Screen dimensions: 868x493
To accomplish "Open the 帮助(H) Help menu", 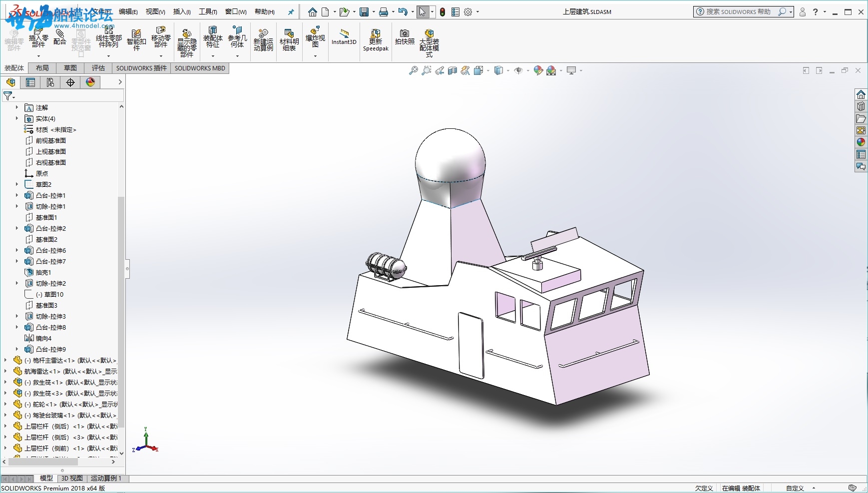I will tap(265, 11).
